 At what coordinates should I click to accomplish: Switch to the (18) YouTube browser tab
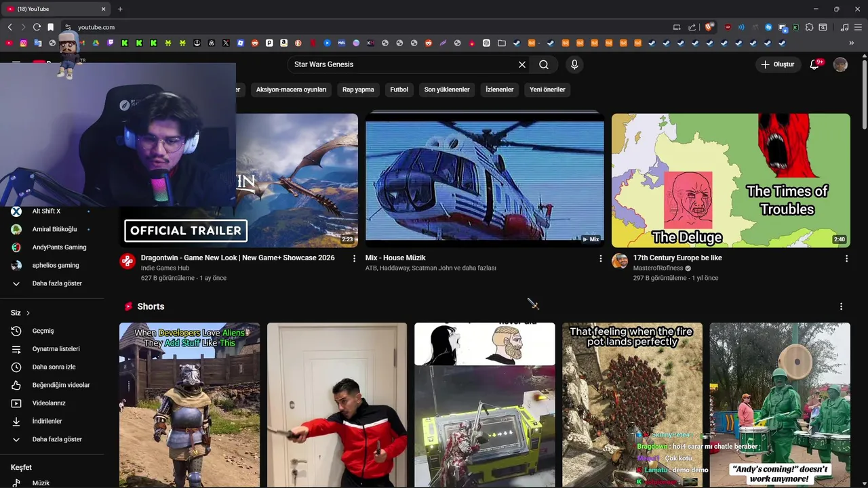(56, 9)
